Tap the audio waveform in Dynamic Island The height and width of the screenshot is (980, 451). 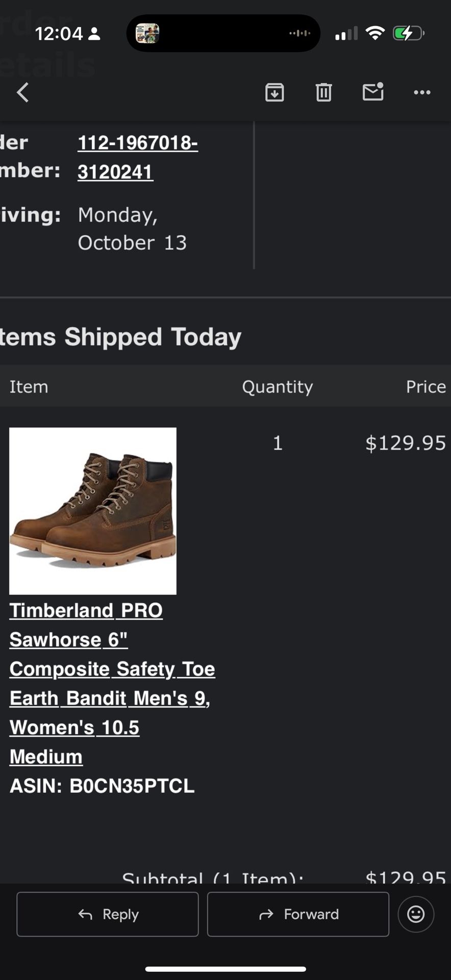click(299, 34)
